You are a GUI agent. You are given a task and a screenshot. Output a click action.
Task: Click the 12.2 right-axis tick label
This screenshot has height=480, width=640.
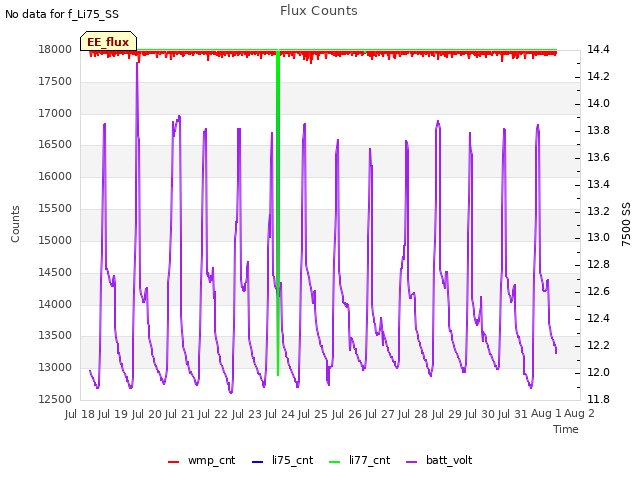[x=598, y=345]
